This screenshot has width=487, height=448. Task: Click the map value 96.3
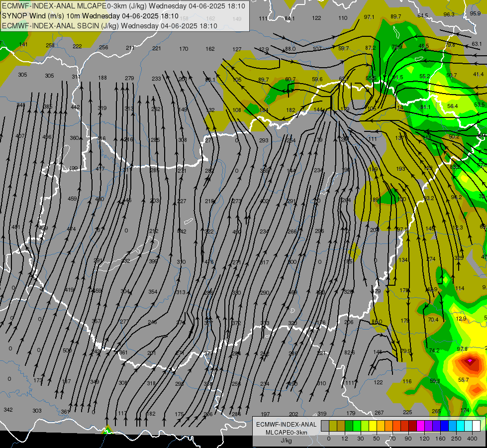coord(449,14)
